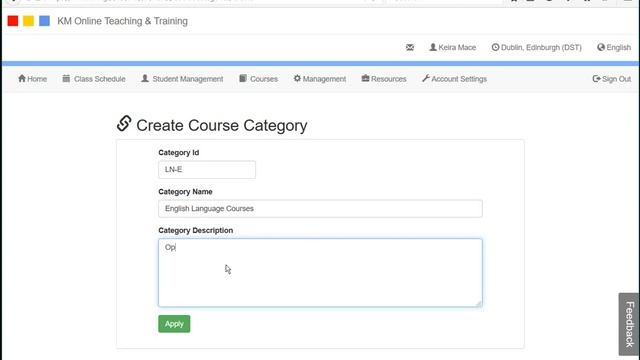Click the Category Id field
Viewport: 640px width, 360px height.
click(207, 169)
